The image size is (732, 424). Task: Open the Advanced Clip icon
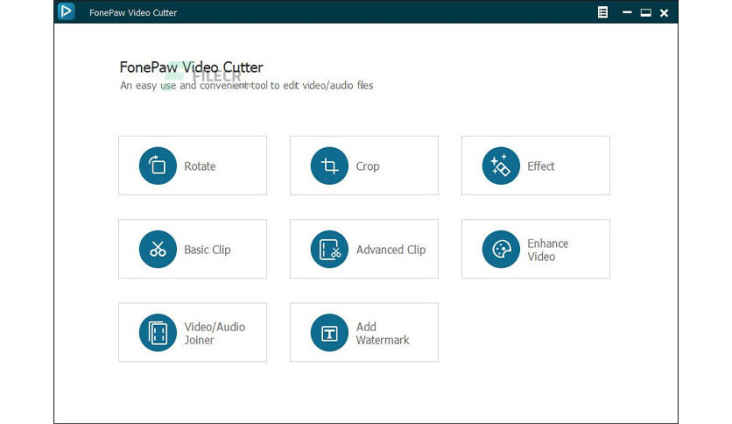[329, 249]
